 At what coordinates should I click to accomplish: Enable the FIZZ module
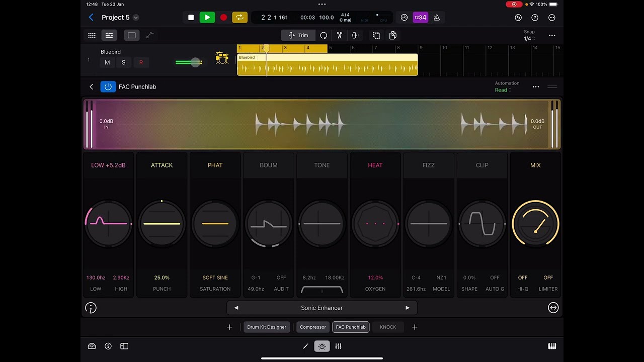(429, 165)
